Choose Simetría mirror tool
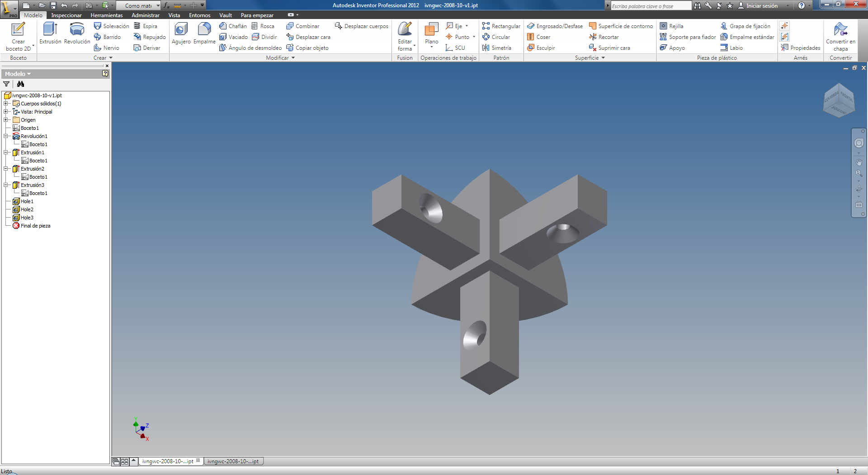The height and width of the screenshot is (475, 868). click(x=496, y=48)
